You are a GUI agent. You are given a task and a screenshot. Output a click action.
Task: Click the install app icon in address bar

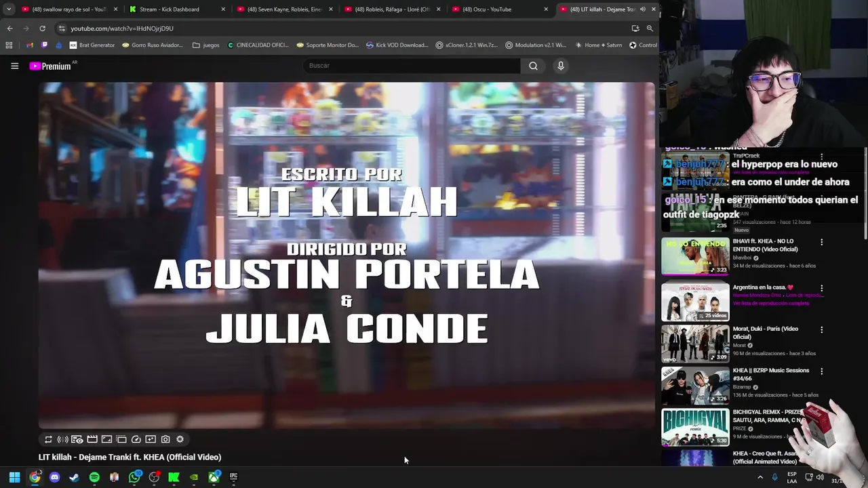tap(635, 28)
